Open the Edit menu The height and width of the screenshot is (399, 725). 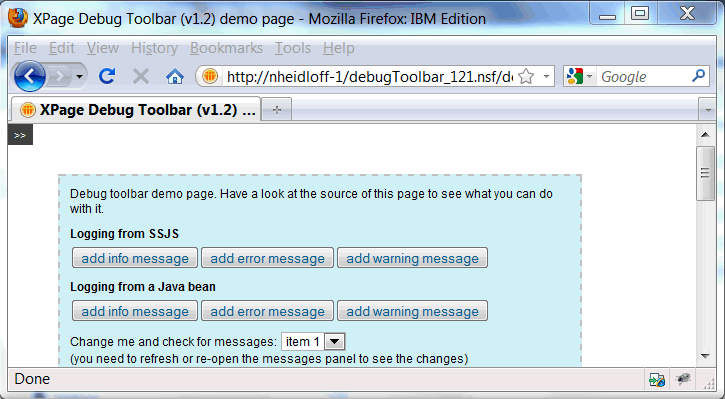61,48
